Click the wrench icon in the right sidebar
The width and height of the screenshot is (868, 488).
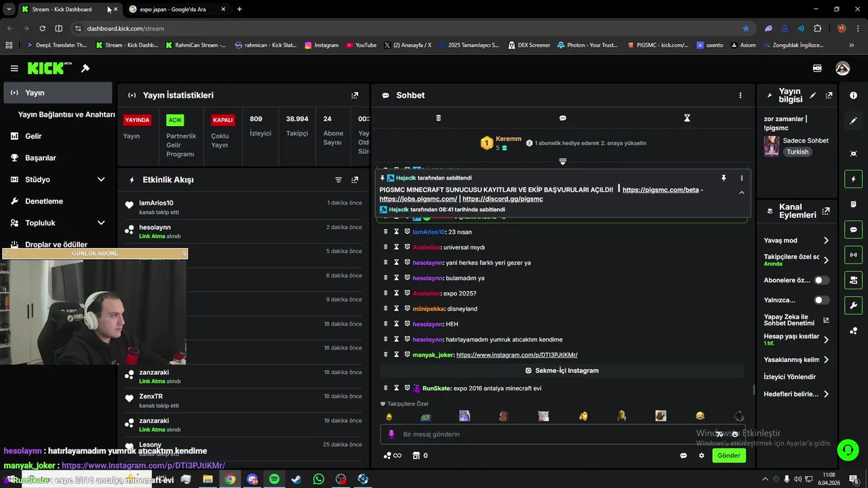pyautogui.click(x=853, y=305)
